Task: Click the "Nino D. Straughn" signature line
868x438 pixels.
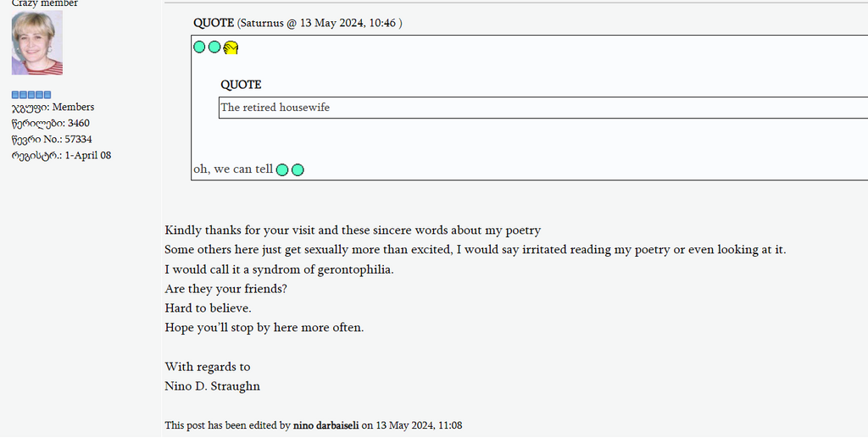Action: coord(213,386)
